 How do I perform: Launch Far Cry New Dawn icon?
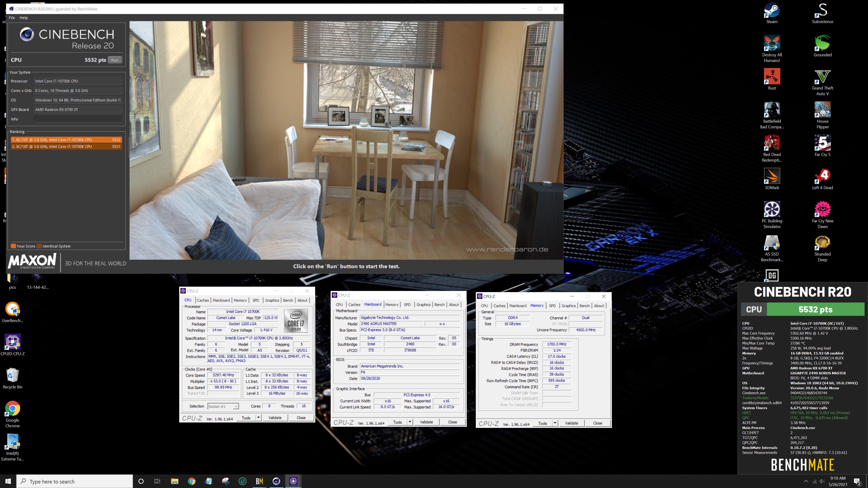pos(822,215)
